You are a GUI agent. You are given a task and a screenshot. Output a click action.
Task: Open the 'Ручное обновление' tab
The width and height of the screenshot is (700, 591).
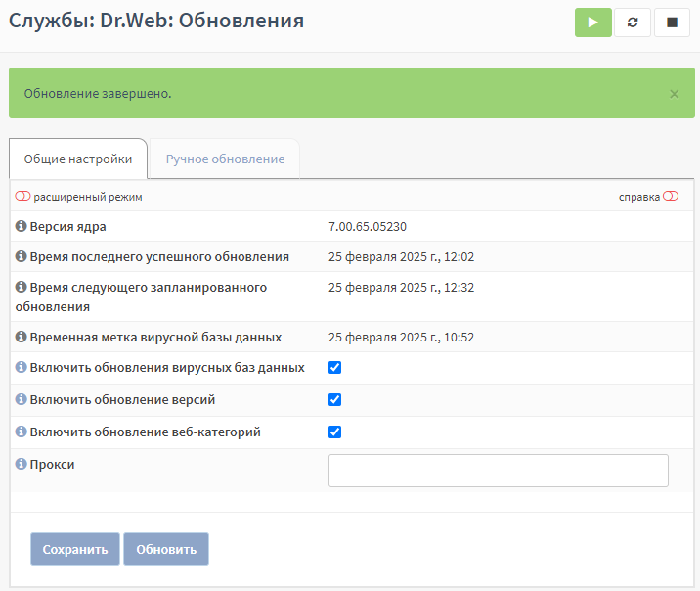click(225, 159)
